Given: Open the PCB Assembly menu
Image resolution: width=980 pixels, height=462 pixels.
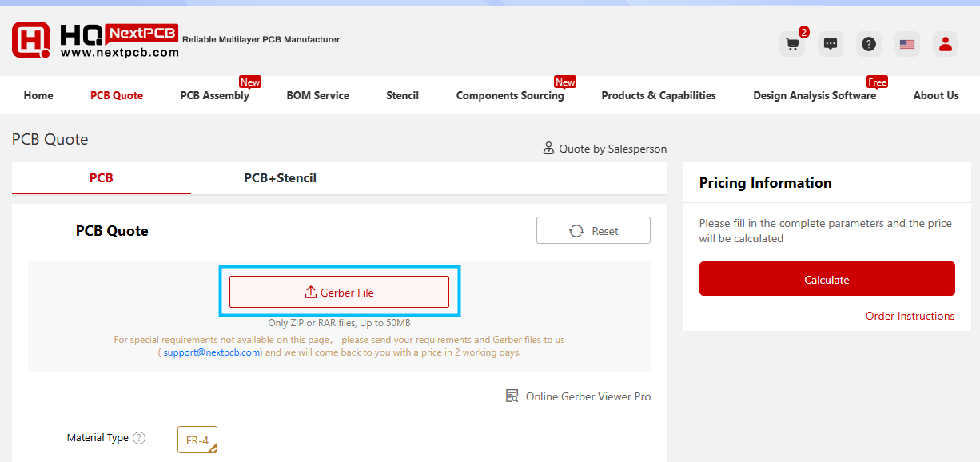Looking at the screenshot, I should [x=214, y=95].
